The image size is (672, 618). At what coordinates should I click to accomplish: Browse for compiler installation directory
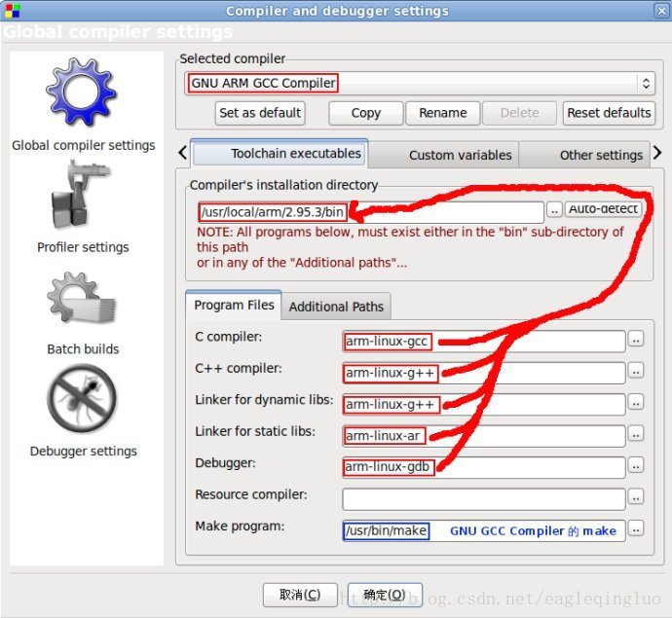554,210
